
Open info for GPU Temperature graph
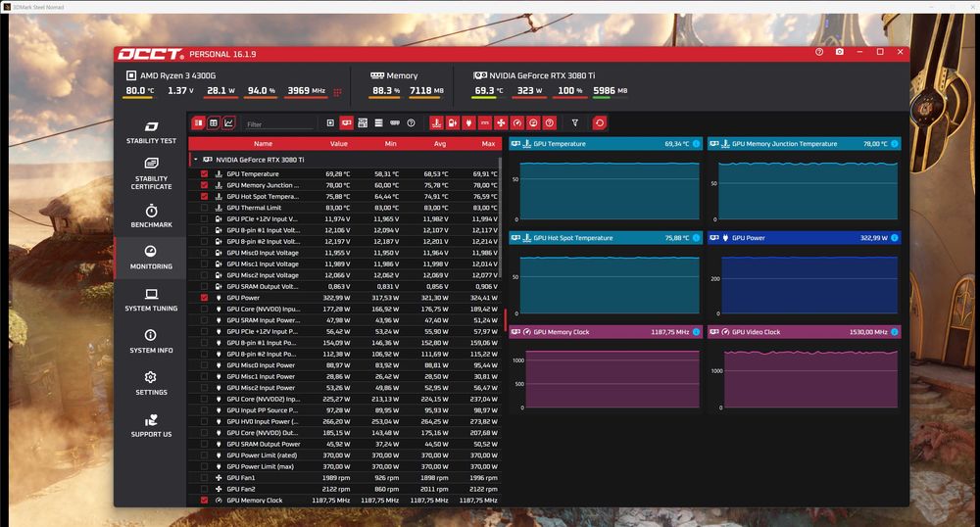(x=696, y=144)
